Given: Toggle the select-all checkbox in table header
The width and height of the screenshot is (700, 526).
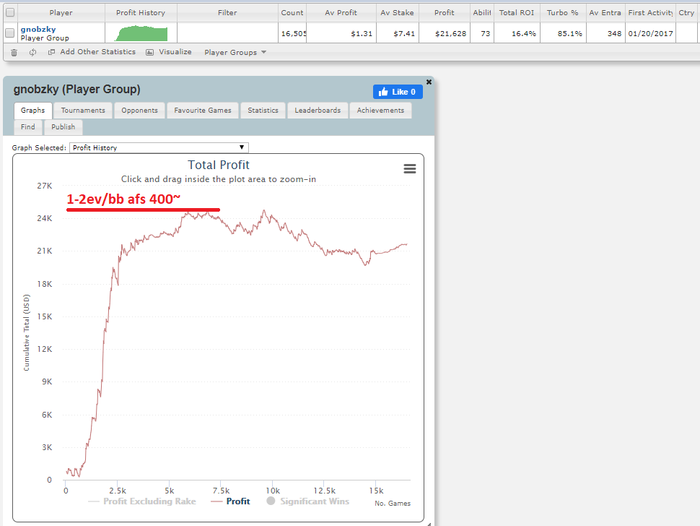Looking at the screenshot, I should coord(10,13).
